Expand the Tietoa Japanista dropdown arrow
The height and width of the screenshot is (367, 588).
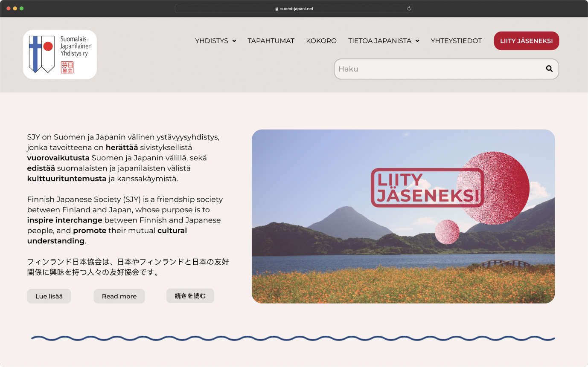click(417, 41)
